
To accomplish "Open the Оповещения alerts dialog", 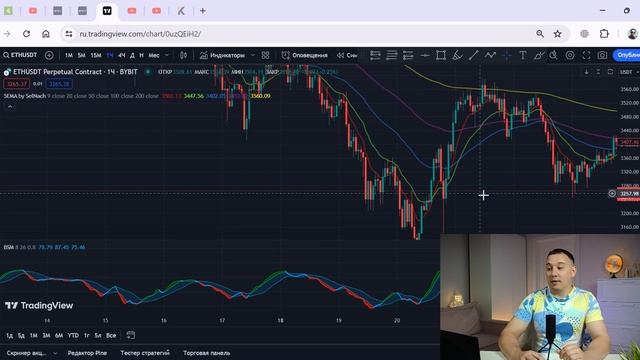I will [x=305, y=55].
